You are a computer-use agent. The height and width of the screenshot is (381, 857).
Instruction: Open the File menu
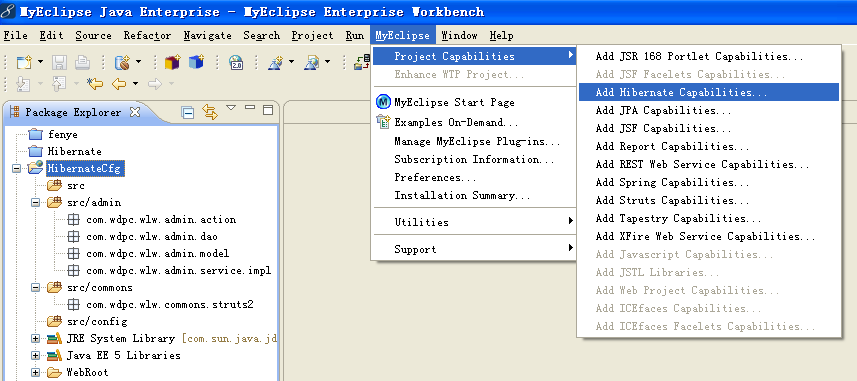click(15, 36)
